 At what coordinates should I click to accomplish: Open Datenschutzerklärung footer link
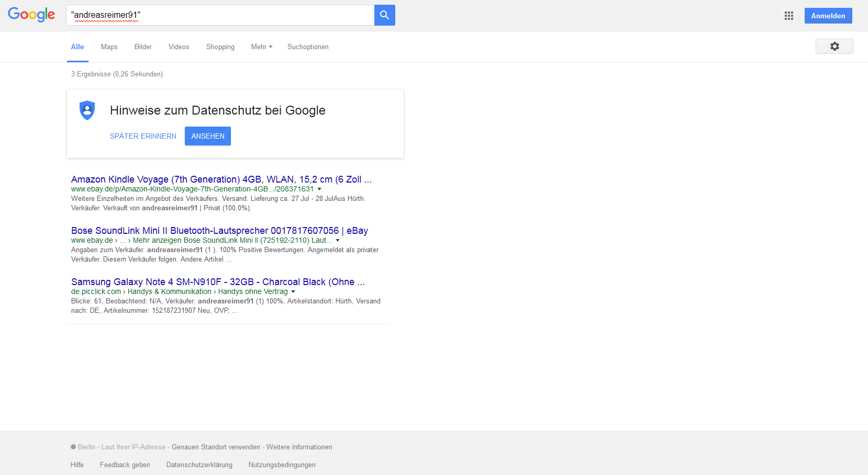click(x=199, y=465)
